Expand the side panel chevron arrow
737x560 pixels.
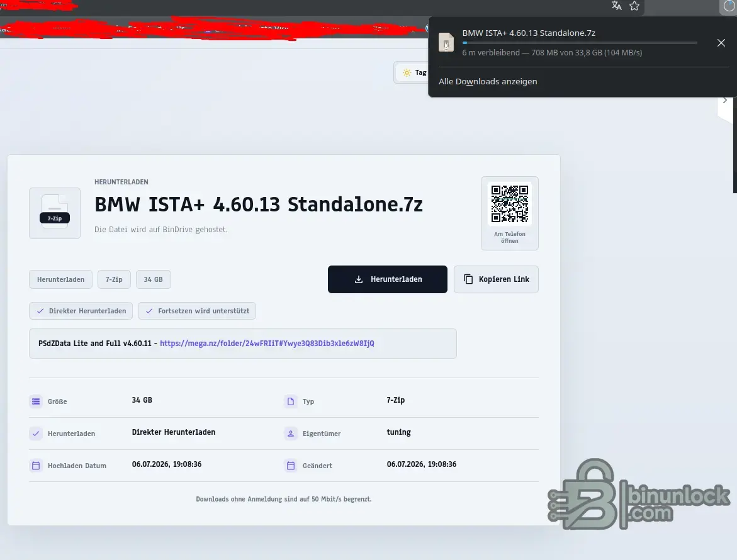pos(725,100)
